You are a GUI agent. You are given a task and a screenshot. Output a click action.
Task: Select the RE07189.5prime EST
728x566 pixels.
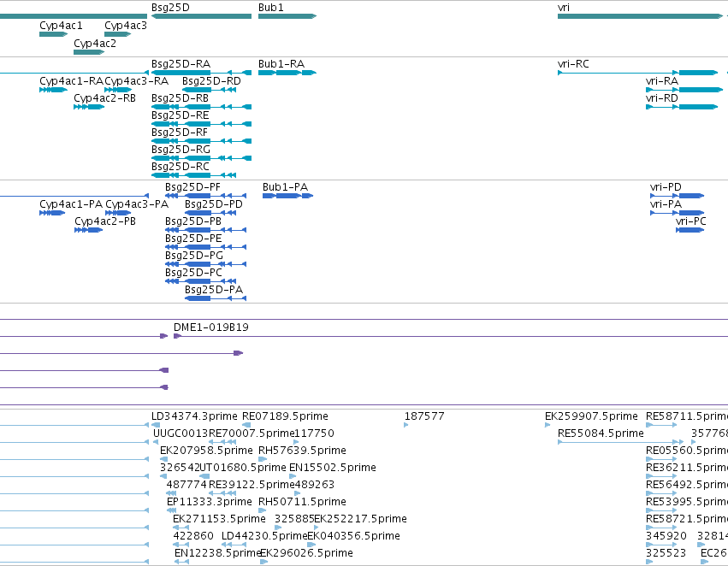[x=246, y=425]
